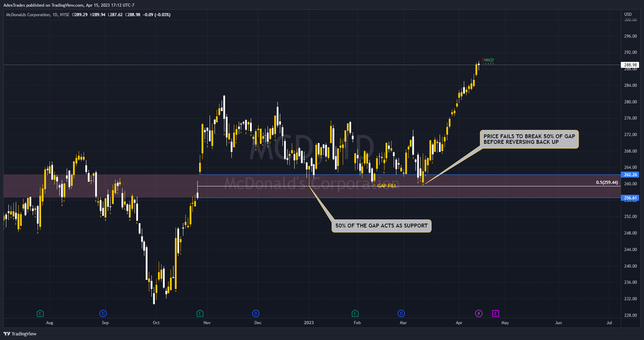Click the TradingView logo
The image size is (644, 340).
click(20, 334)
